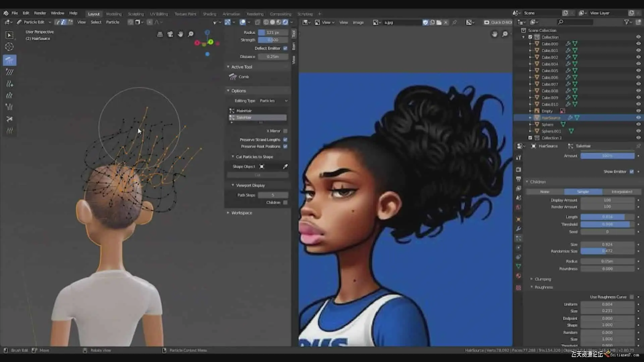Open the Editing Type Particles dropdown
Image resolution: width=644 pixels, height=362 pixels.
click(x=273, y=101)
